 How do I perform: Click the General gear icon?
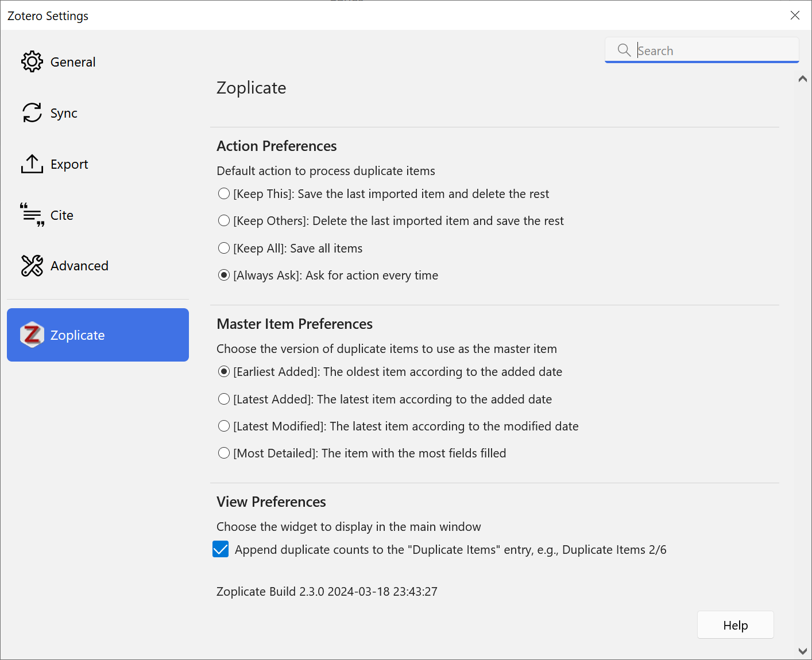pyautogui.click(x=32, y=61)
